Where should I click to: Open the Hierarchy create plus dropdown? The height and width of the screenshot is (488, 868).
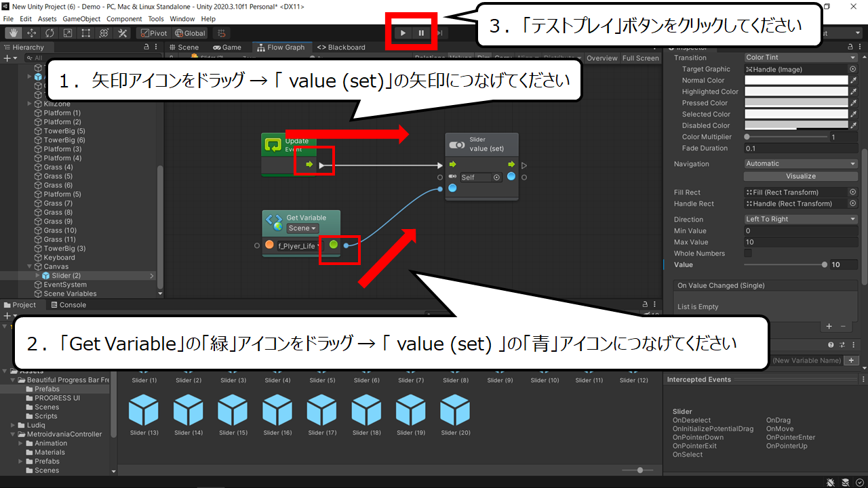[9, 58]
